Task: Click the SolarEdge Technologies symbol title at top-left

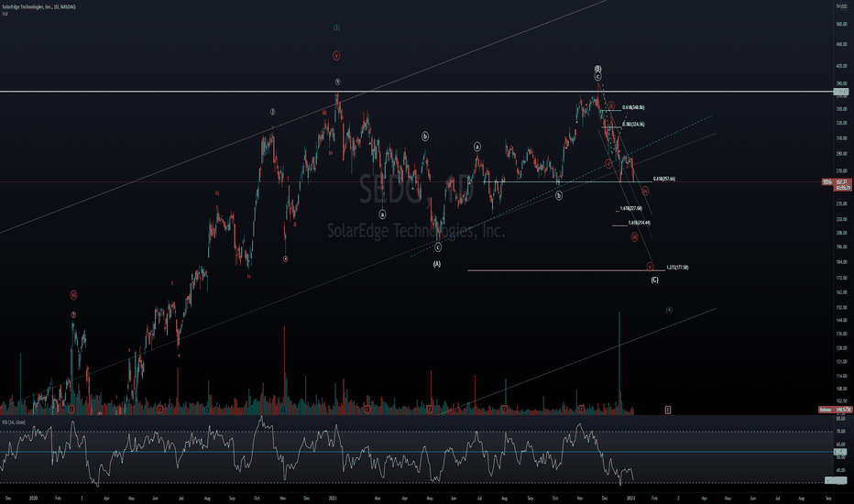Action: 38,6
